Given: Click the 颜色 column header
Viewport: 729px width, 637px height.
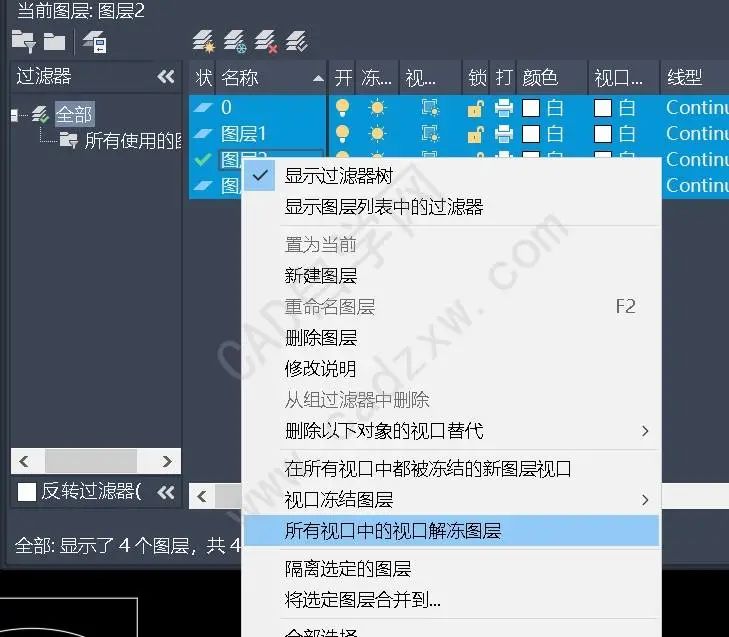Looking at the screenshot, I should [x=552, y=77].
